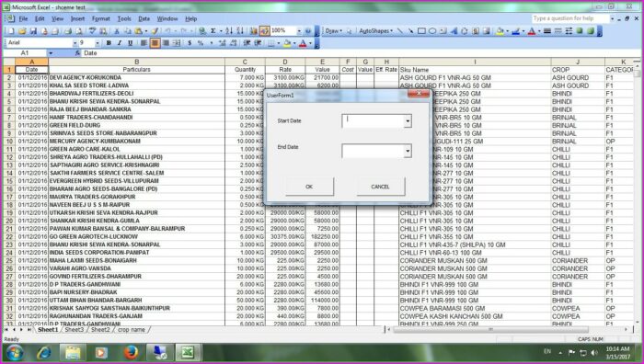Toggle Underline formatting
The height and width of the screenshot is (364, 644).
coord(131,42)
